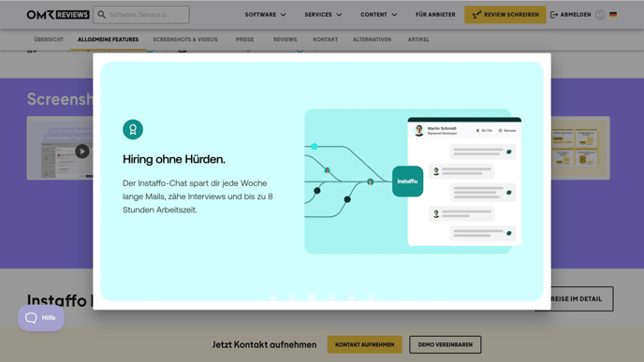Viewport: 644px width, 362px height.
Task: Select the Allgemeine Features tab
Action: [x=108, y=39]
